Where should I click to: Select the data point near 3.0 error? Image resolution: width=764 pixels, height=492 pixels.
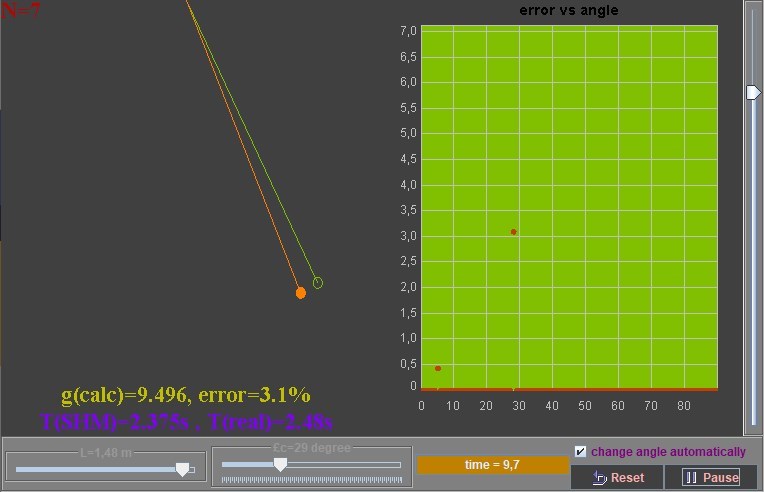[x=514, y=232]
